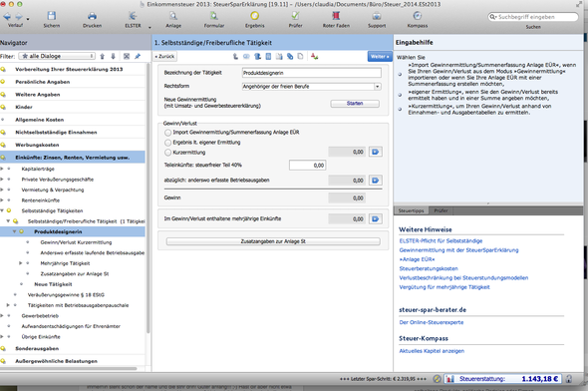Click the collapse-all icon in the navigator
This screenshot has width=588, height=391.
click(127, 56)
